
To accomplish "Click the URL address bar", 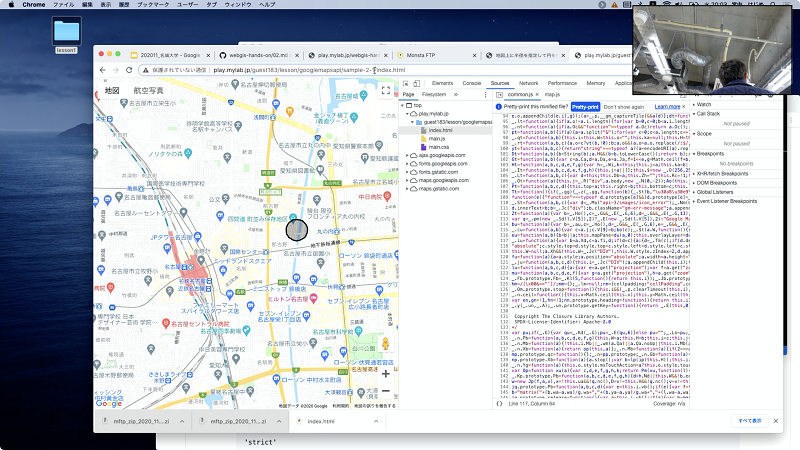I will click(383, 70).
